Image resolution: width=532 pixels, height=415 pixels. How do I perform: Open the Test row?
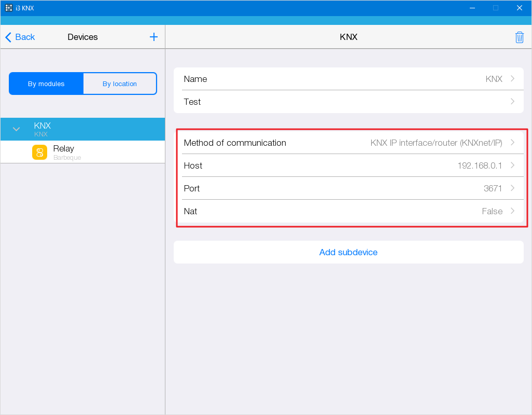[x=348, y=102]
